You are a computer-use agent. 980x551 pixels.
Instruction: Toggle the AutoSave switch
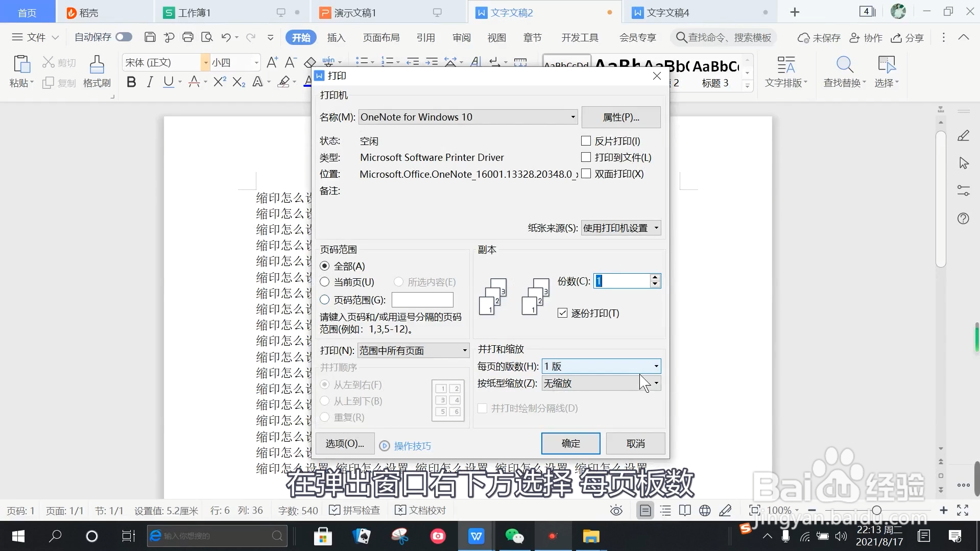point(124,37)
